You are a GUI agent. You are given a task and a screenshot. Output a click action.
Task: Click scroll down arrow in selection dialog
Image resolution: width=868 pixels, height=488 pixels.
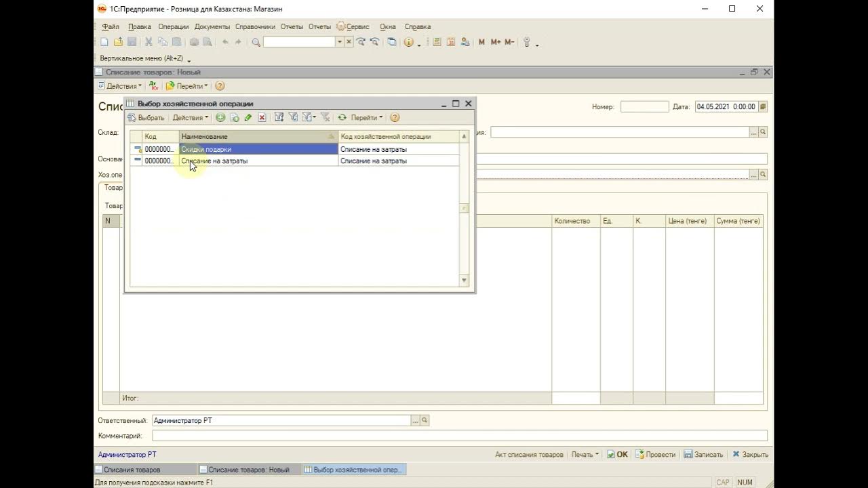(x=465, y=280)
